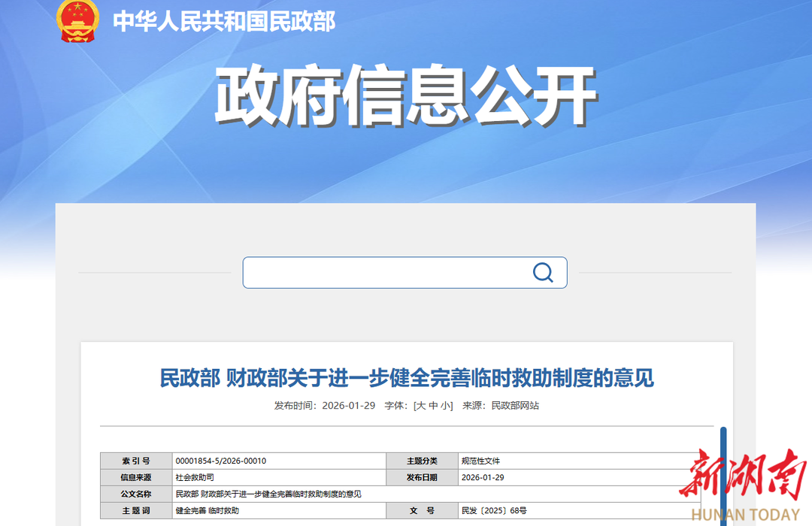Click inside the search input box
Image resolution: width=812 pixels, height=526 pixels.
[x=383, y=273]
